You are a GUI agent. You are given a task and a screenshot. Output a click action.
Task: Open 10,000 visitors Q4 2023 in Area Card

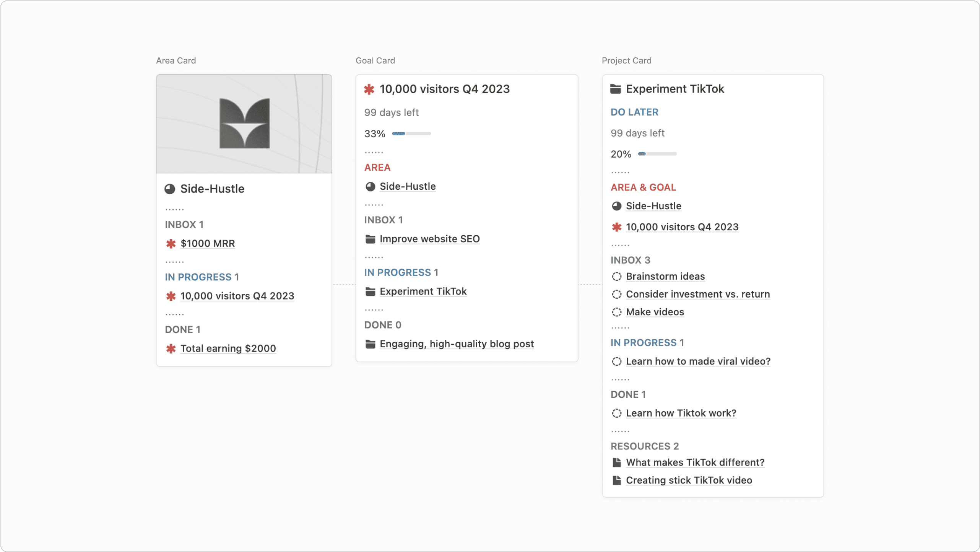point(237,296)
